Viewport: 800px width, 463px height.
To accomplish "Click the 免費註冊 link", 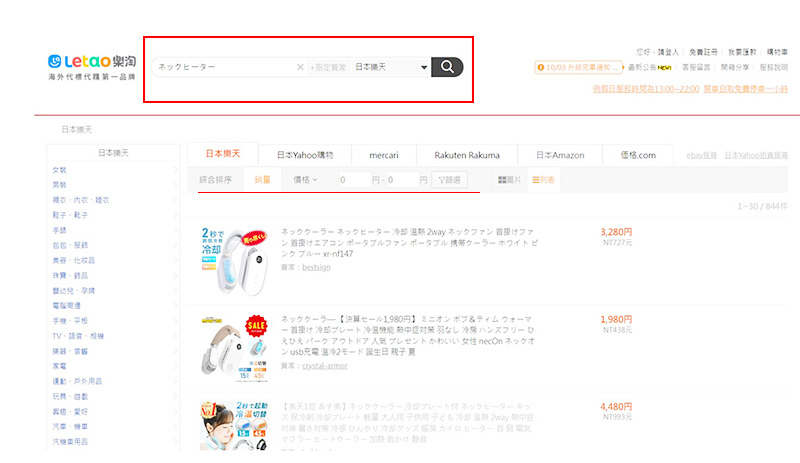I will click(x=703, y=52).
